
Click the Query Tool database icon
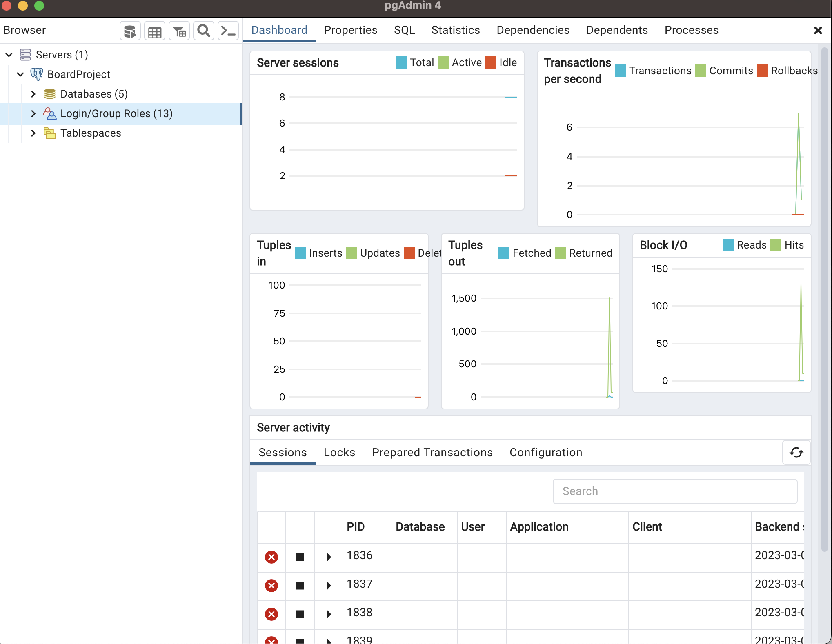pyautogui.click(x=130, y=31)
